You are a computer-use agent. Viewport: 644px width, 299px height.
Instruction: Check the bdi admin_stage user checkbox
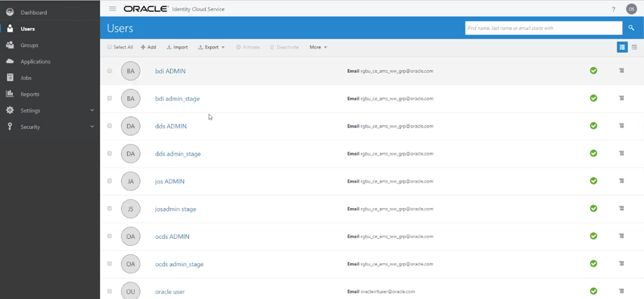coord(110,98)
